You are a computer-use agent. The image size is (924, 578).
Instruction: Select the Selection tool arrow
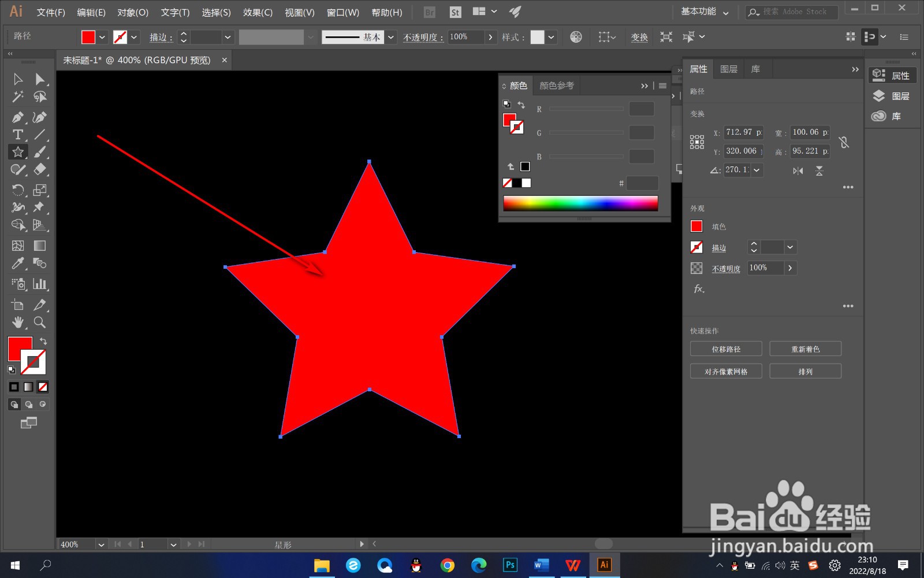coord(18,79)
